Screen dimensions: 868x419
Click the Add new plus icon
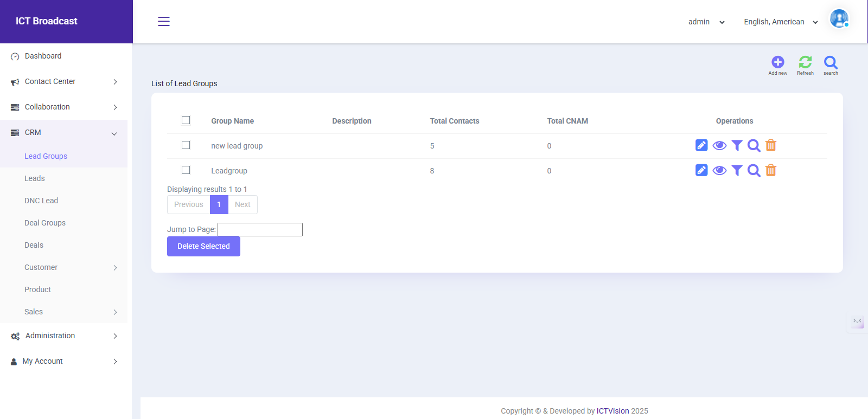point(778,62)
